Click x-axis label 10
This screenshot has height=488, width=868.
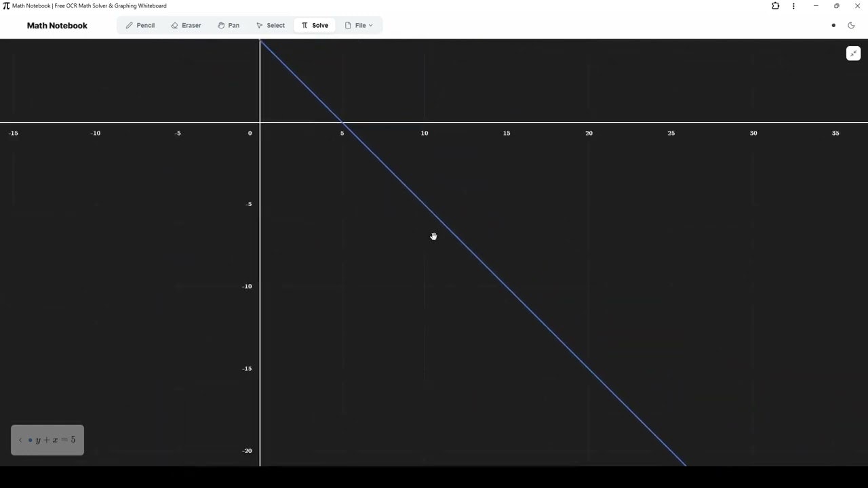tap(425, 134)
